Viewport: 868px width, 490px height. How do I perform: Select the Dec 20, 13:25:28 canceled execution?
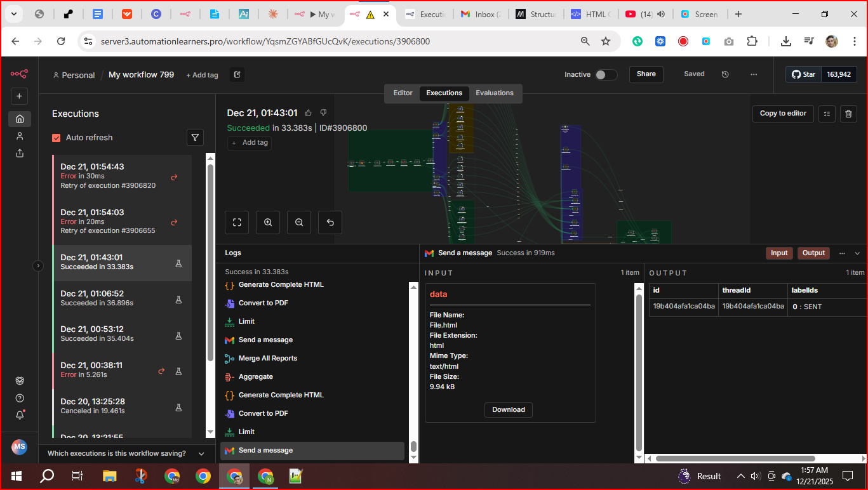pyautogui.click(x=122, y=407)
